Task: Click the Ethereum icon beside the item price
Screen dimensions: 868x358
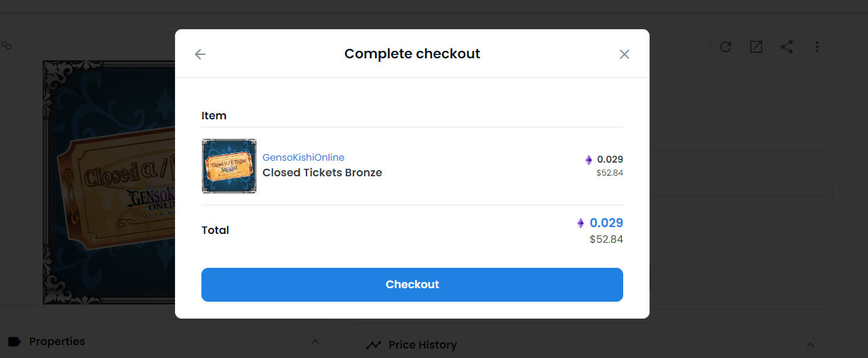Action: click(x=589, y=160)
